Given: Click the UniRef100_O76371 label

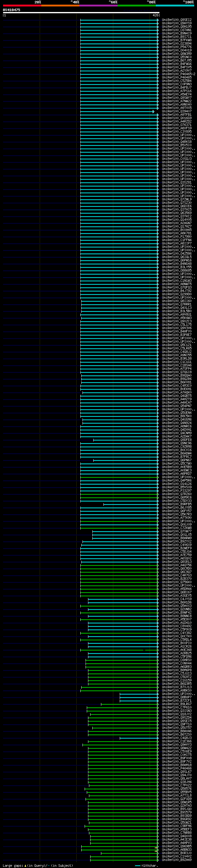Looking at the screenshot, I should pos(177,125).
